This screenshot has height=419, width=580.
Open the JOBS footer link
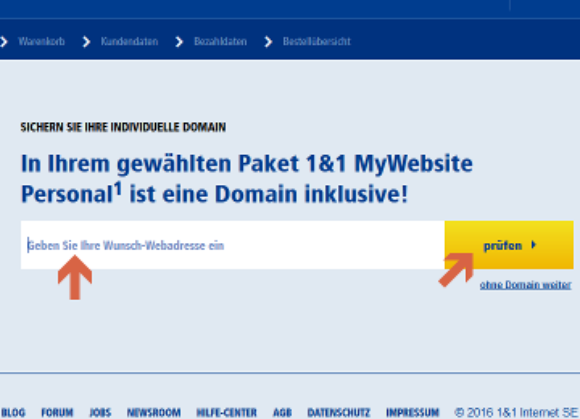click(101, 412)
